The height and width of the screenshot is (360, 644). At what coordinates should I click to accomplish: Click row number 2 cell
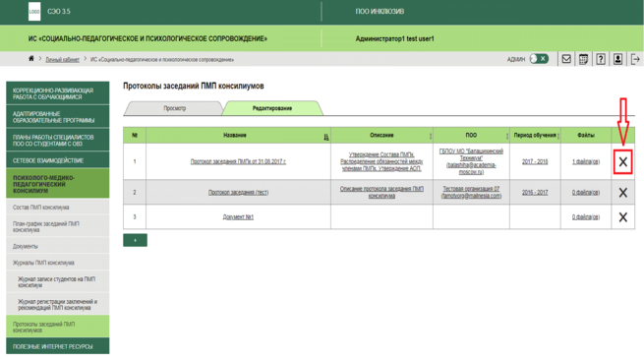click(135, 193)
